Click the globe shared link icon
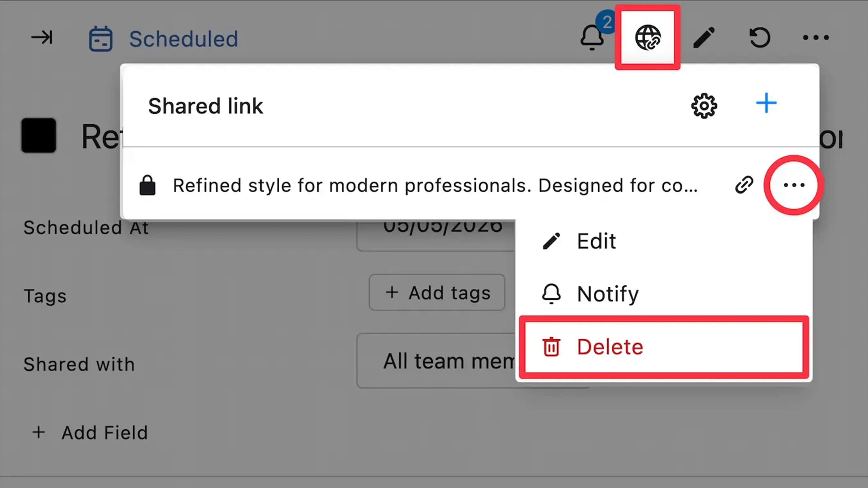 648,37
